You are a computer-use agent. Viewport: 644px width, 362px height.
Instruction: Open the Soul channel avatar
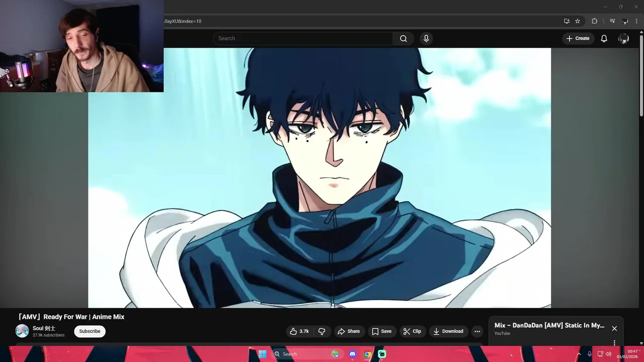click(x=22, y=331)
